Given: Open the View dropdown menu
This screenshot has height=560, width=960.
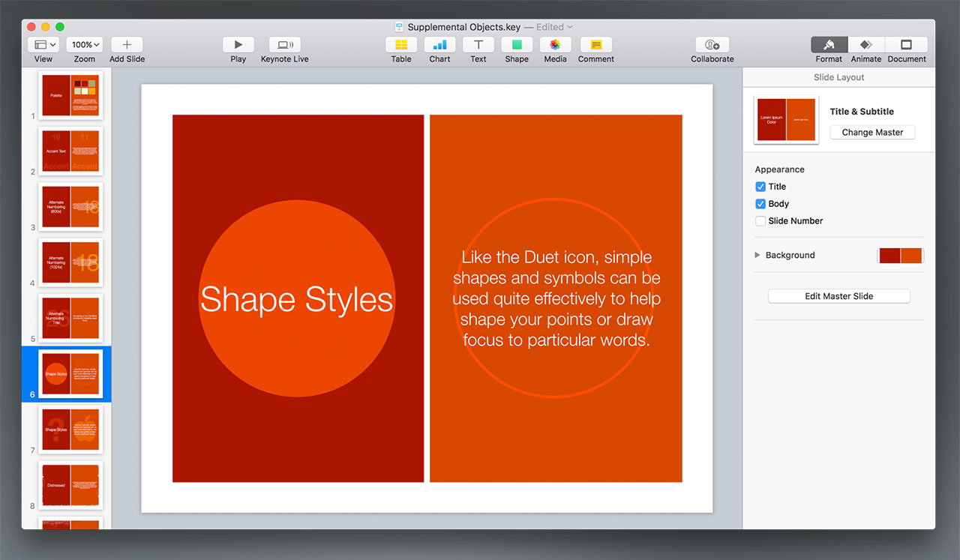Looking at the screenshot, I should 43,45.
